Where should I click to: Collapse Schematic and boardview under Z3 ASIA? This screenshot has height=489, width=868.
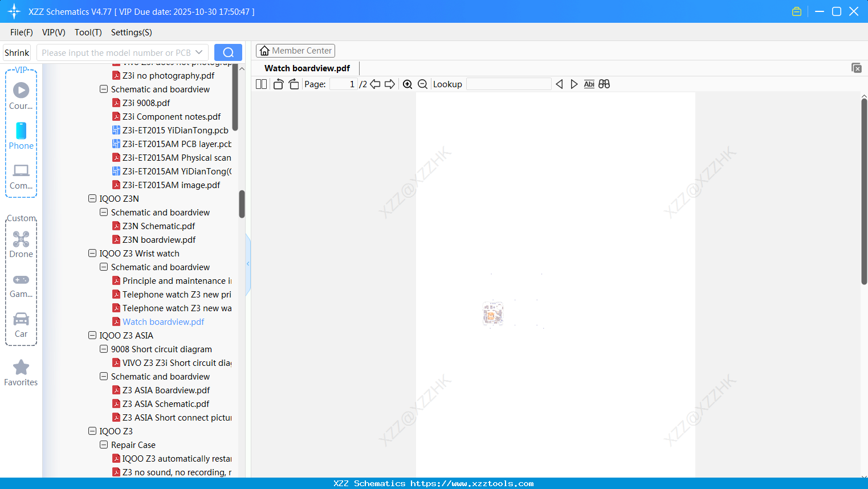(x=104, y=377)
